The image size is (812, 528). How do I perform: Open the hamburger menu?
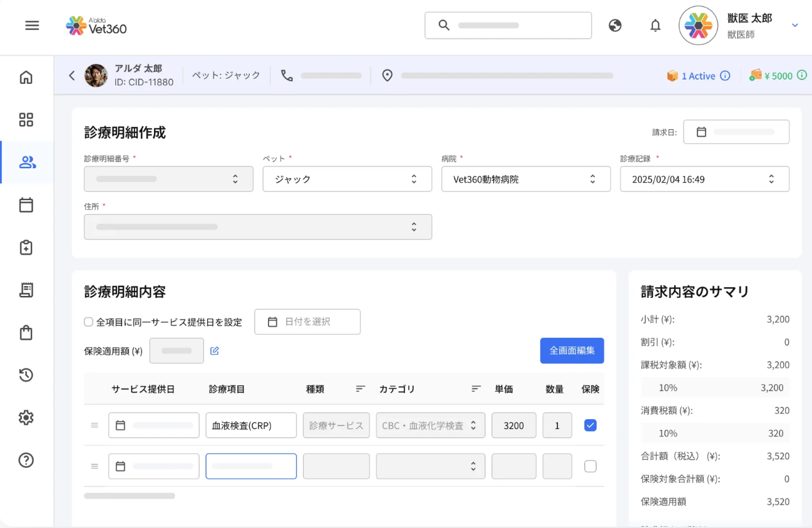pos(32,26)
